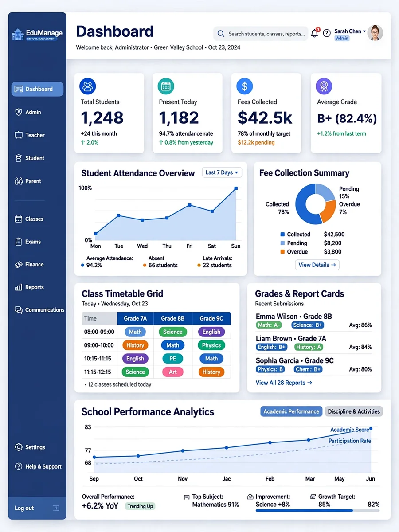The height and width of the screenshot is (532, 399).
Task: Open View All 28 Reports link
Action: tap(284, 383)
